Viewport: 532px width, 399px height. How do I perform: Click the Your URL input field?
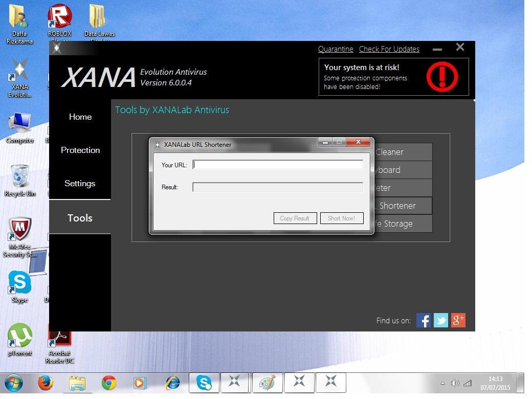point(278,165)
